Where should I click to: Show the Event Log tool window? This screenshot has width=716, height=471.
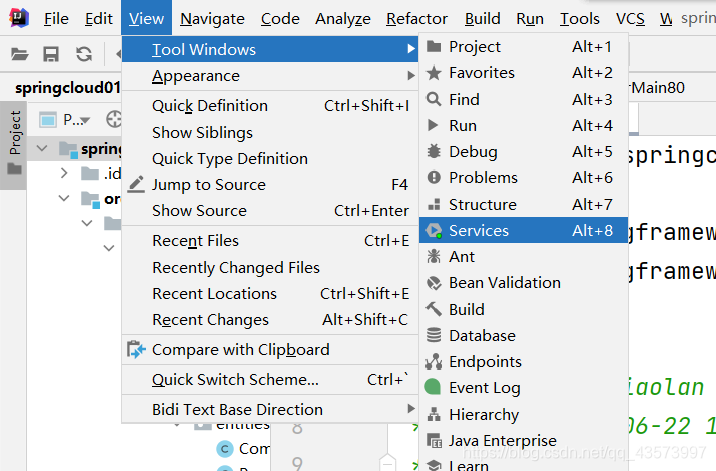click(484, 388)
